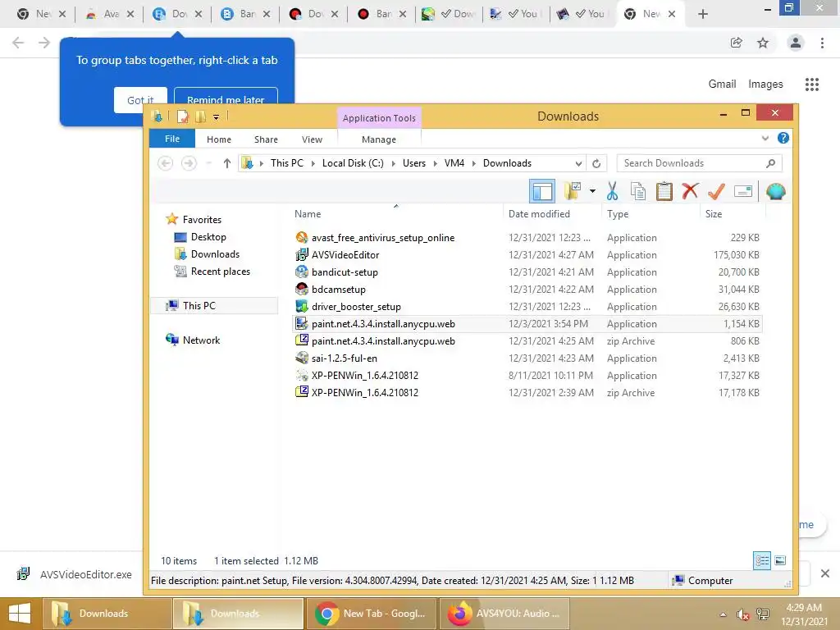Select the sai-1.2.5-ful-en file
This screenshot has width=840, height=630.
[344, 358]
